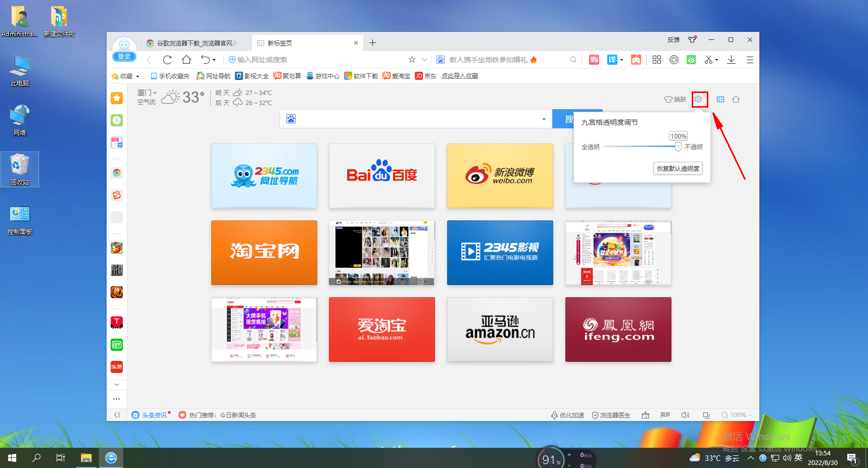Open the Chrome icon in the sidebar
868x468 pixels.
pos(117,173)
